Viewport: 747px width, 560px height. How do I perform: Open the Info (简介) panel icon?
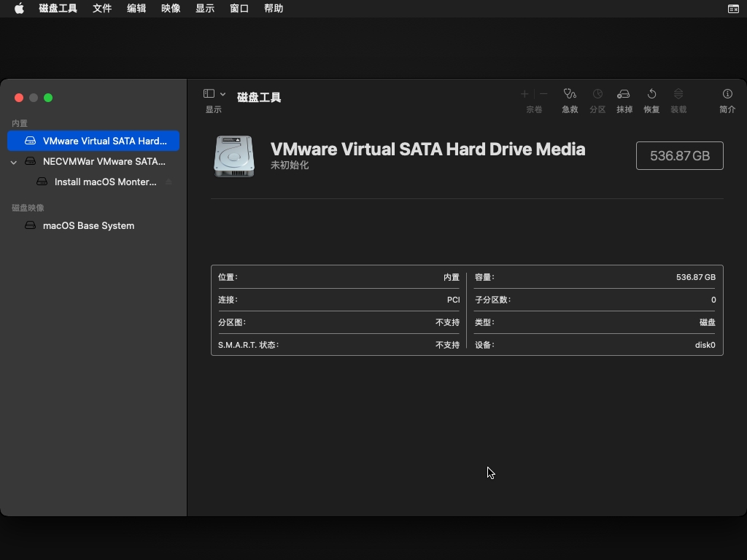[x=727, y=94]
